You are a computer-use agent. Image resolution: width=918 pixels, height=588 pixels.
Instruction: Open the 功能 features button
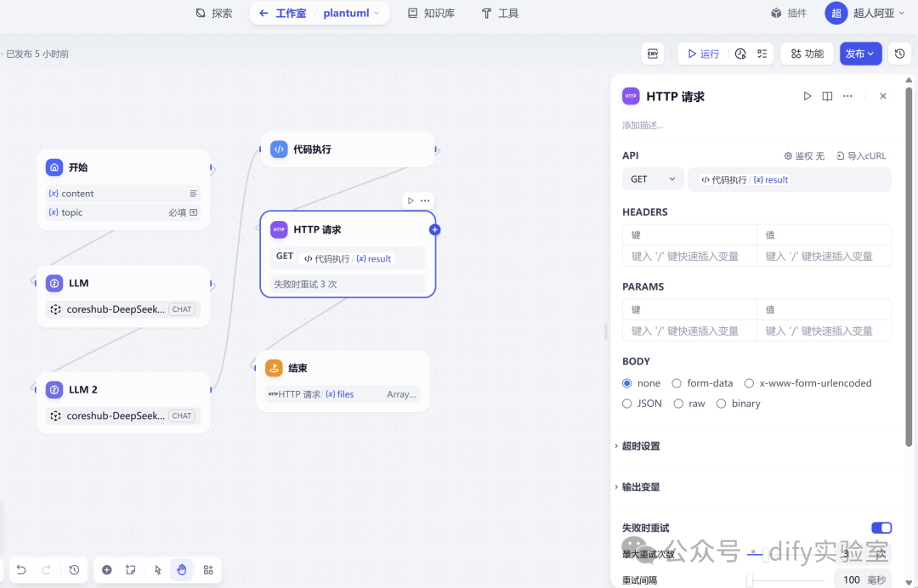(x=807, y=54)
